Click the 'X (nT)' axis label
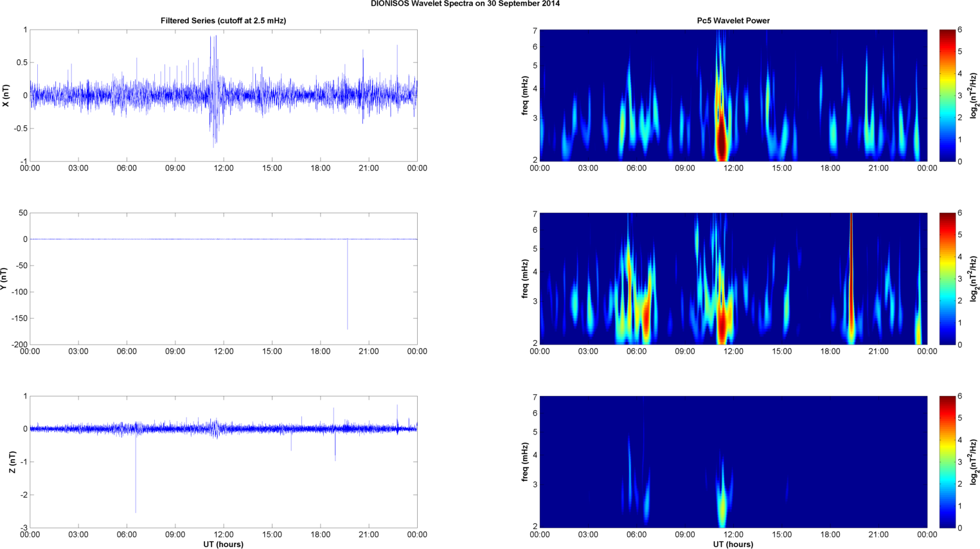Image resolution: width=980 pixels, height=549 pixels. coord(6,96)
